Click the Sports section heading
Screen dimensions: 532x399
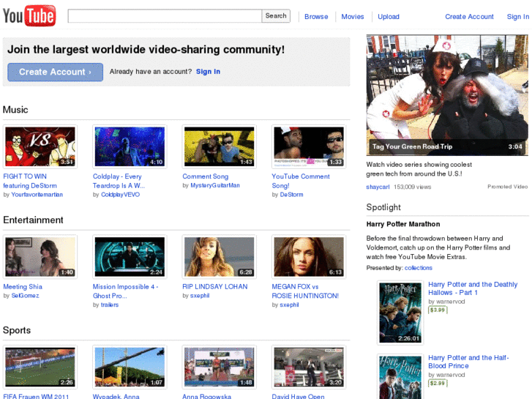tap(17, 330)
